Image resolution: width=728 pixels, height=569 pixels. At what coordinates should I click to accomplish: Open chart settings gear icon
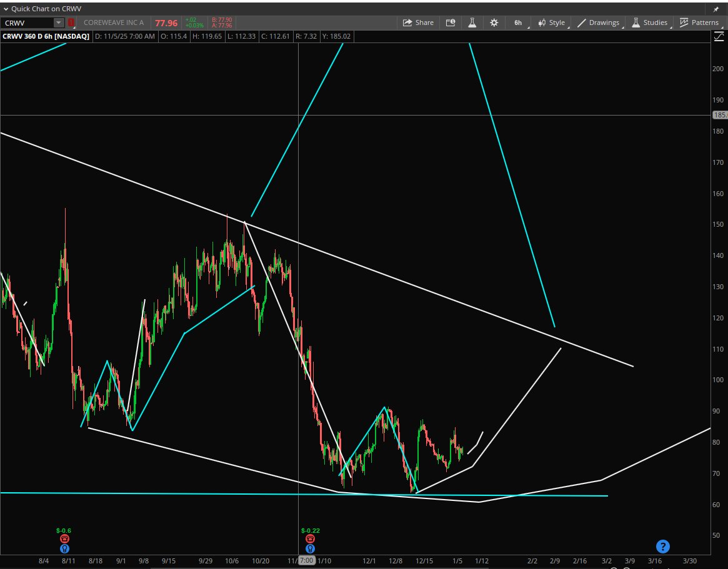click(x=494, y=22)
